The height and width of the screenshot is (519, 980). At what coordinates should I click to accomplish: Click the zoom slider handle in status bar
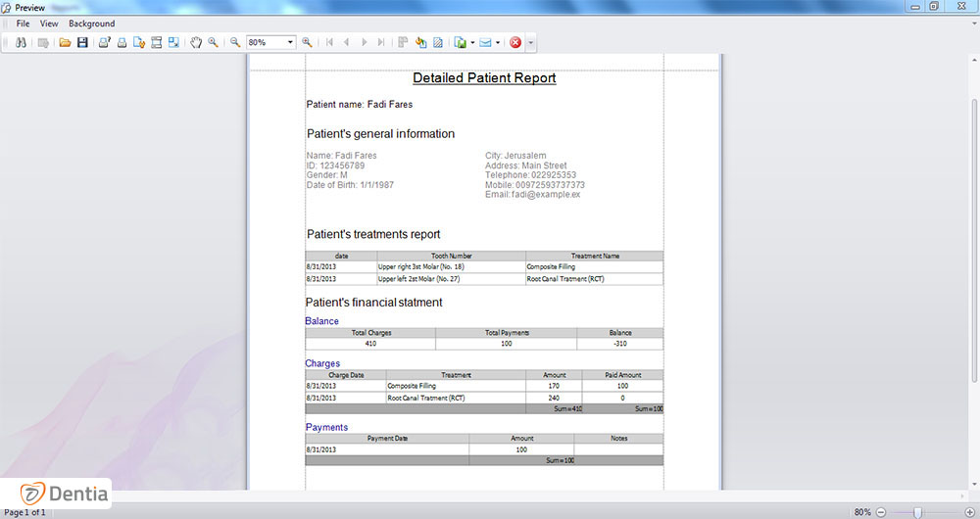tap(917, 512)
